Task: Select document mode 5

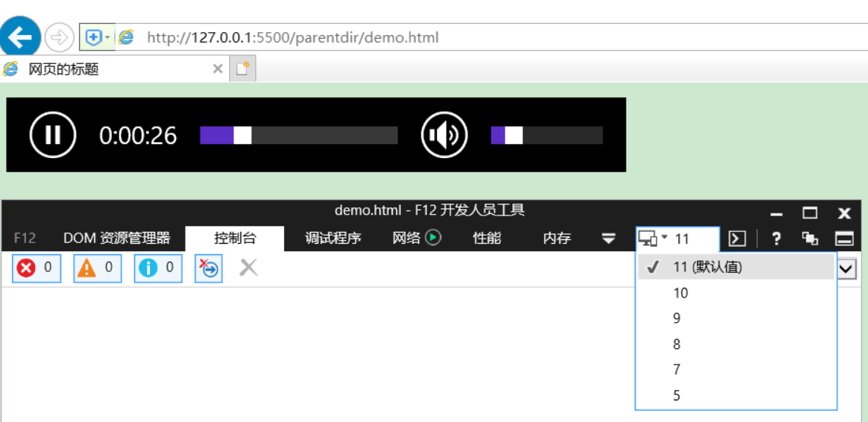Action: pyautogui.click(x=736, y=396)
